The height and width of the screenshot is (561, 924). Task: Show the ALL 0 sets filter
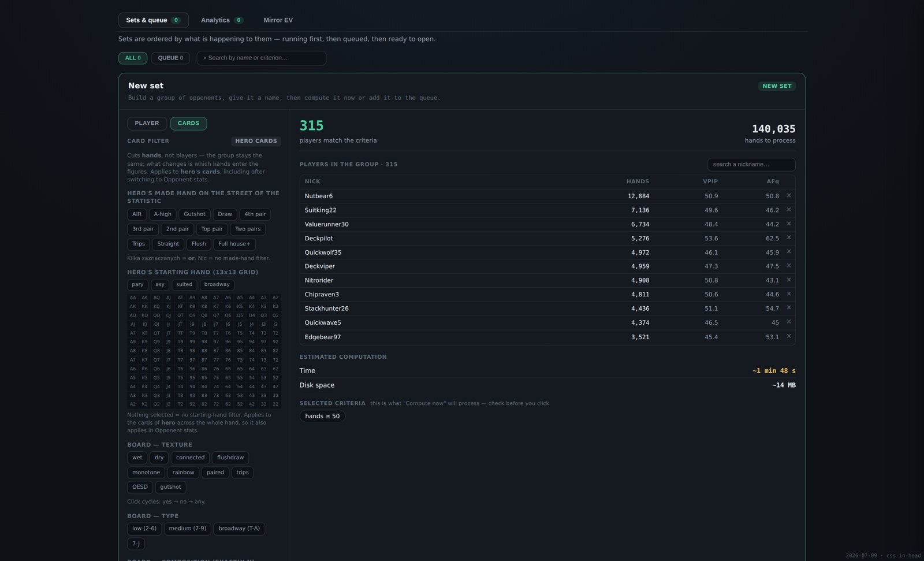click(x=133, y=58)
